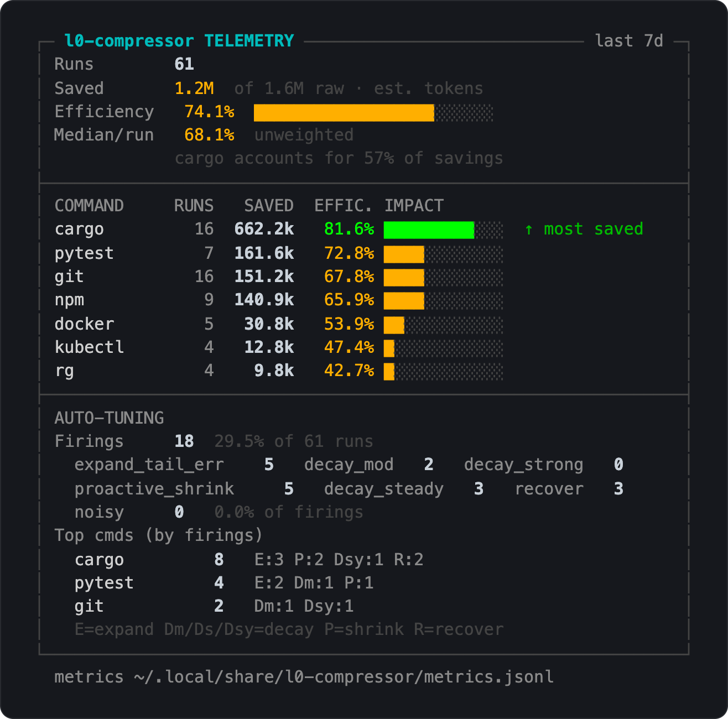
Task: Select the rg row in command table
Action: point(279,371)
